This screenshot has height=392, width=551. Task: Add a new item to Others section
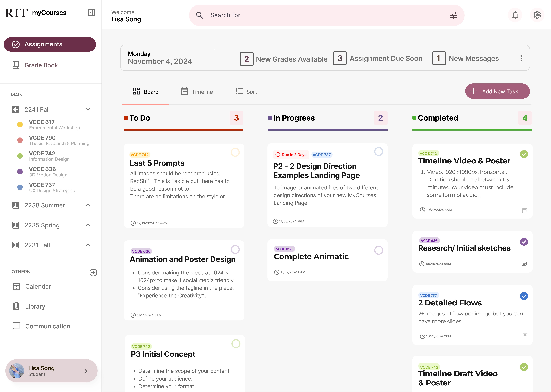tap(93, 273)
